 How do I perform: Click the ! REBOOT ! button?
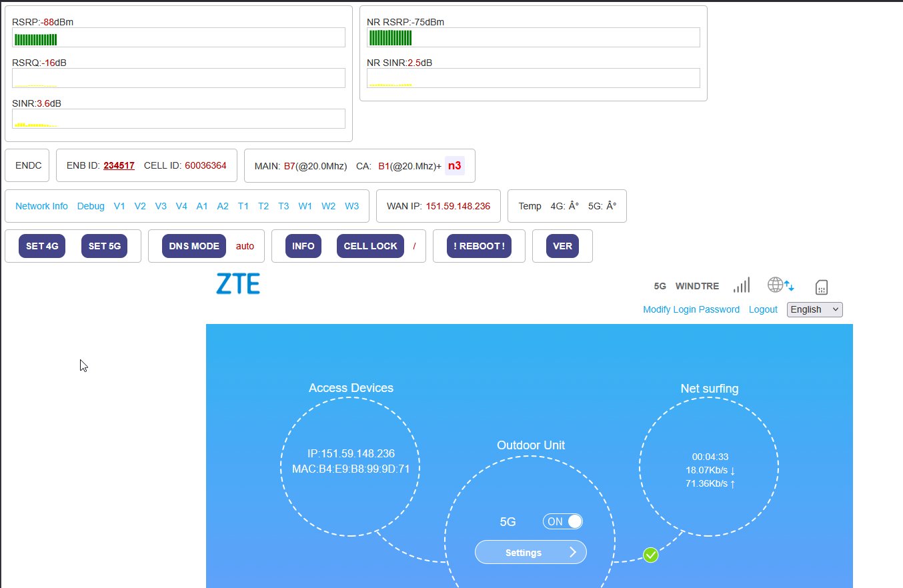[x=479, y=246]
